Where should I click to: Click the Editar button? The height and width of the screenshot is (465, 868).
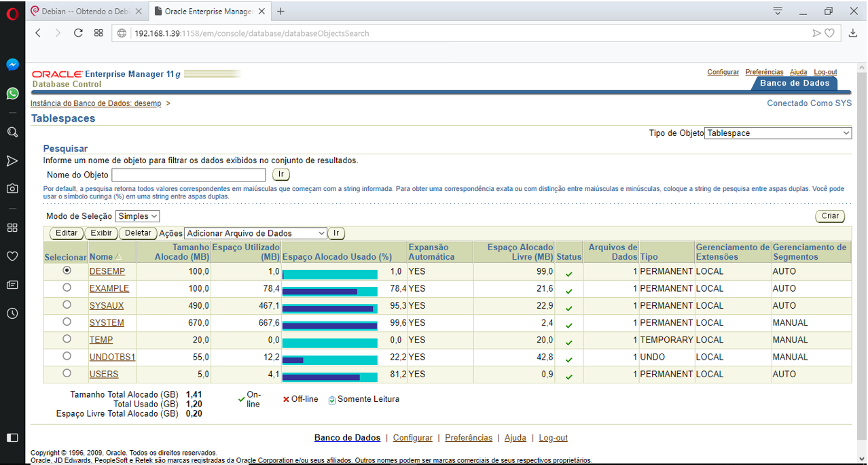(x=67, y=233)
